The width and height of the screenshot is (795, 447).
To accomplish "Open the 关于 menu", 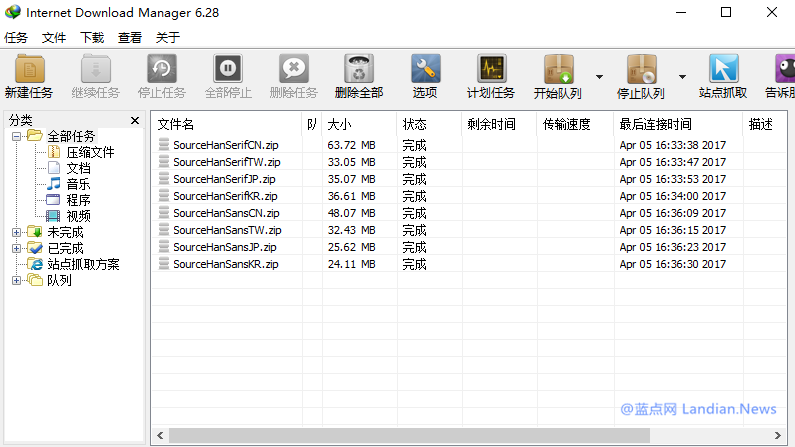I will 168,38.
